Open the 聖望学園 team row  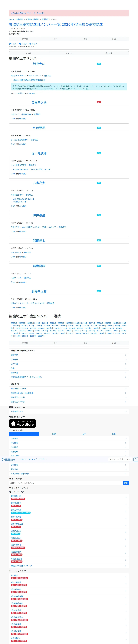[x=69, y=373]
